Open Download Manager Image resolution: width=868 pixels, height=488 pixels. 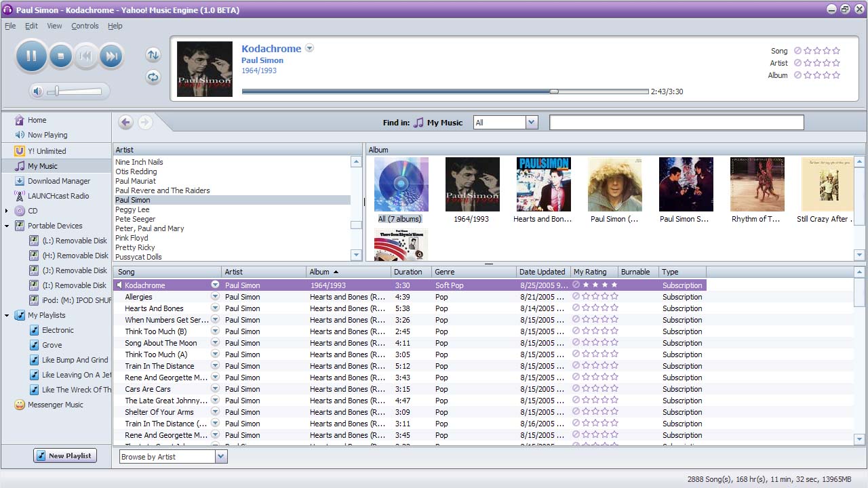click(x=59, y=181)
